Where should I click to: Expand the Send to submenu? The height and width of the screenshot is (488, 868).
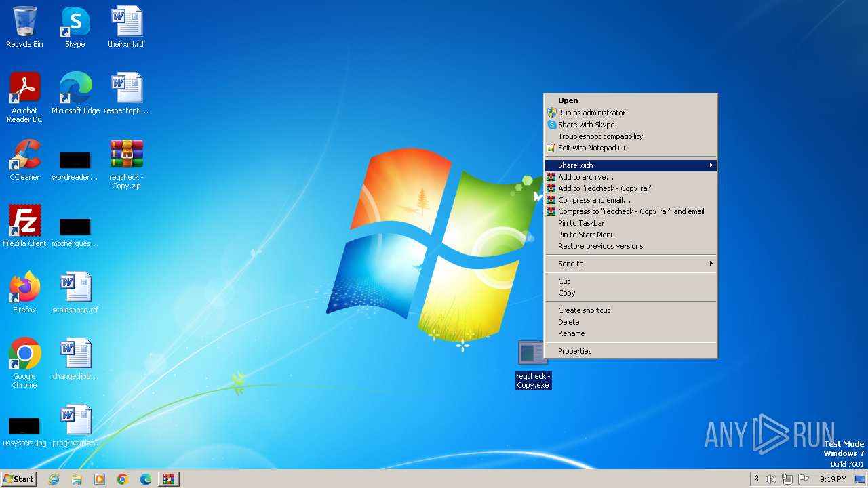click(x=631, y=264)
